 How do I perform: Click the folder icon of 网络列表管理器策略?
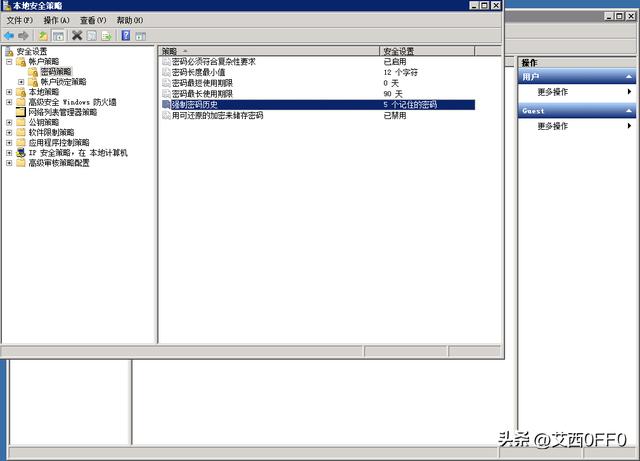click(x=21, y=112)
